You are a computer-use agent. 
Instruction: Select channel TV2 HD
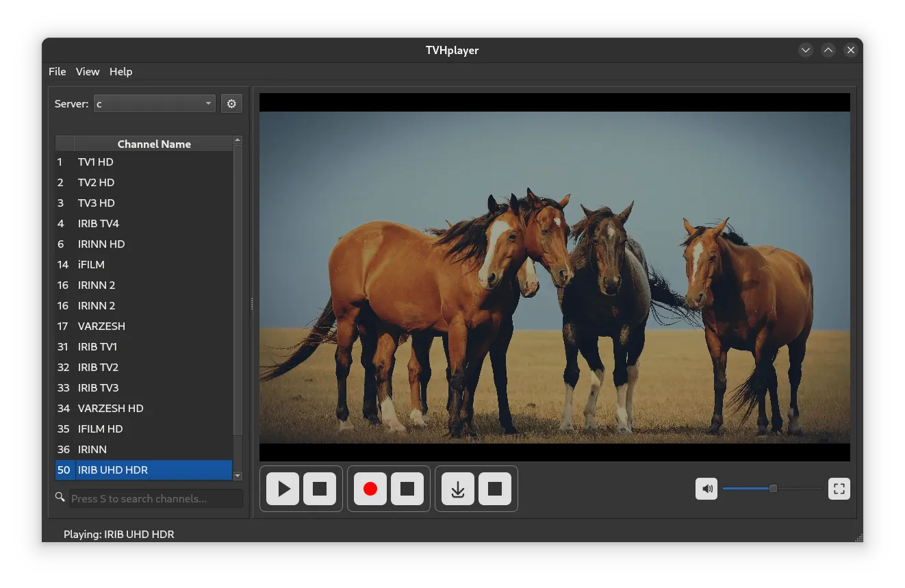(x=144, y=183)
